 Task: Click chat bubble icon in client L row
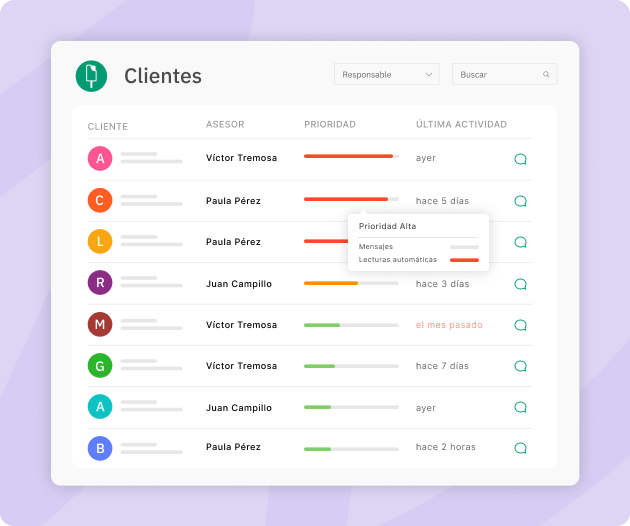pyautogui.click(x=520, y=242)
